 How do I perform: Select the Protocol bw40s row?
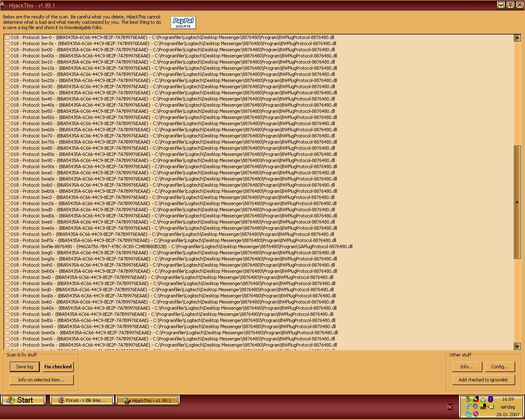click(x=173, y=105)
